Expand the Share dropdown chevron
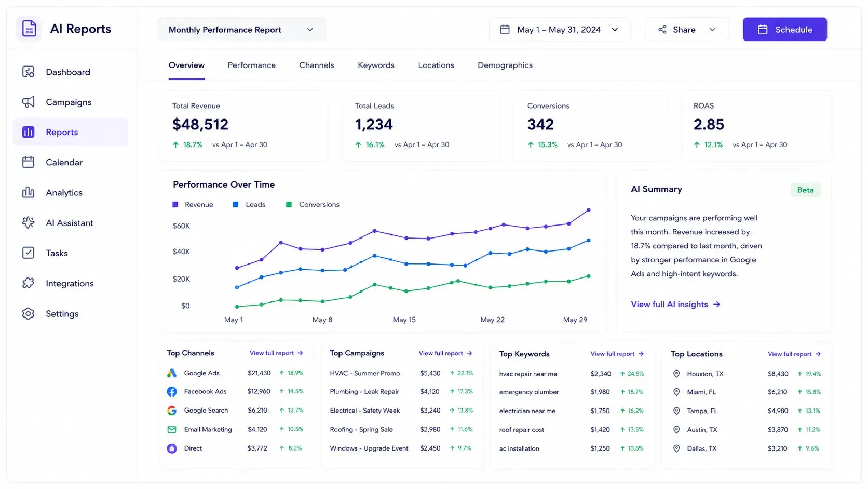868x489 pixels. click(x=712, y=30)
